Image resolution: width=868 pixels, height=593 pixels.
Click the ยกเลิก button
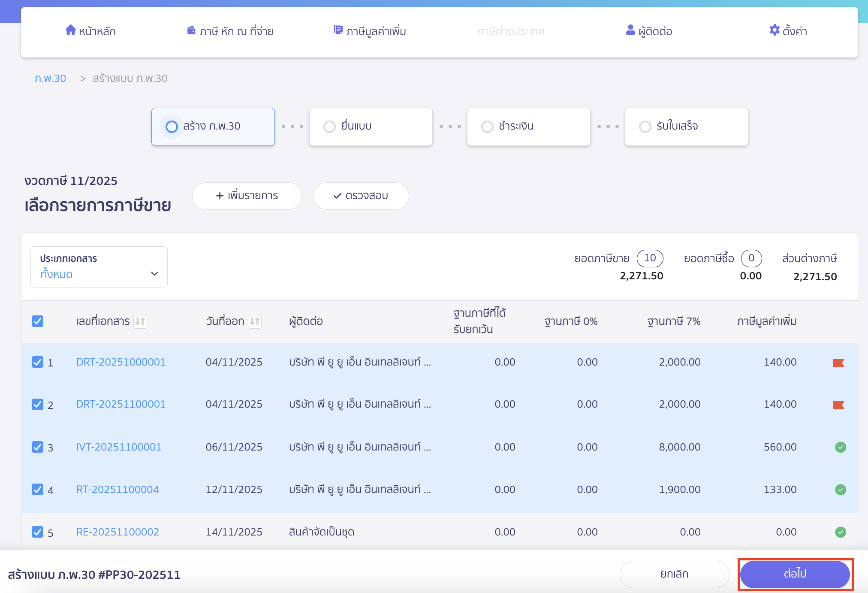pos(674,574)
